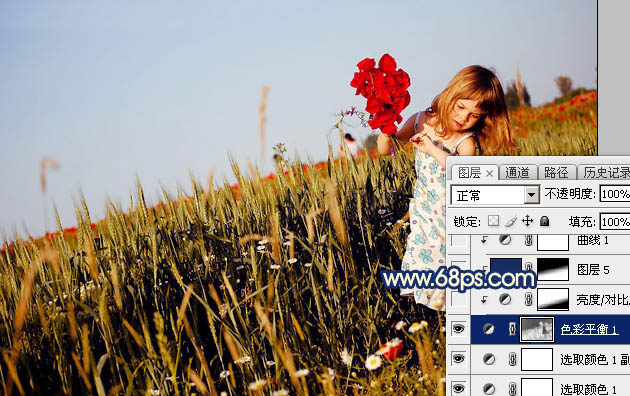
Task: Select the 曲线 1 layer name
Action: pos(593,240)
